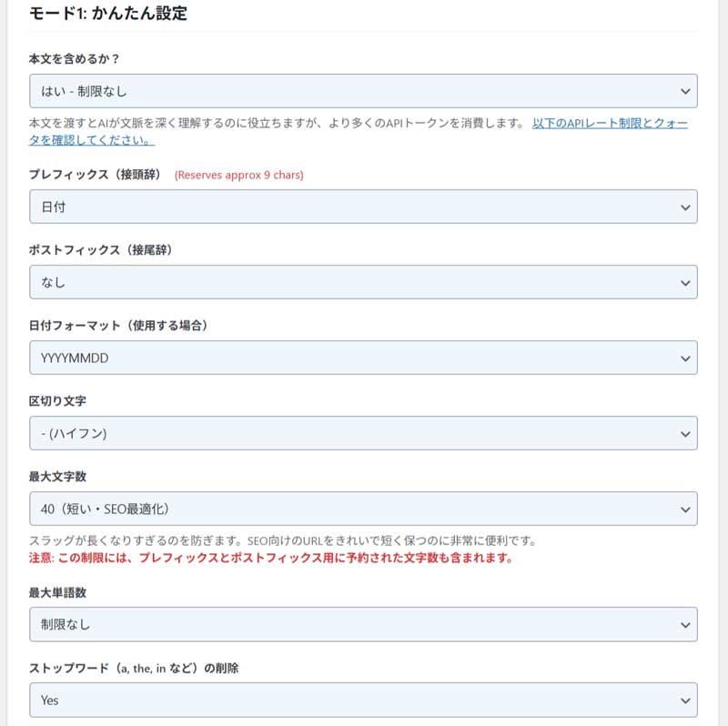Click the 本文を渡すとAIが文脈を深く理解 description
728x726 pixels.
(x=278, y=124)
